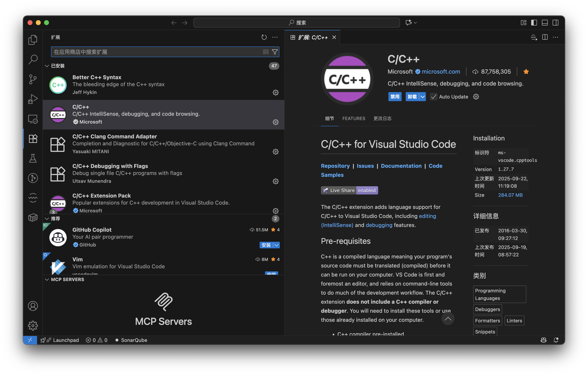Click the scroll-to-top arrow button
The width and height of the screenshot is (588, 375).
pos(448,319)
